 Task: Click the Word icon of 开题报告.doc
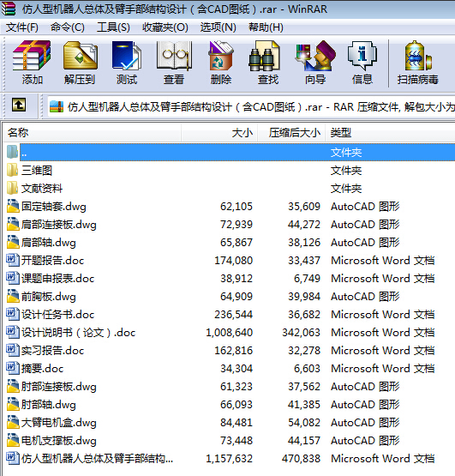tap(13, 260)
